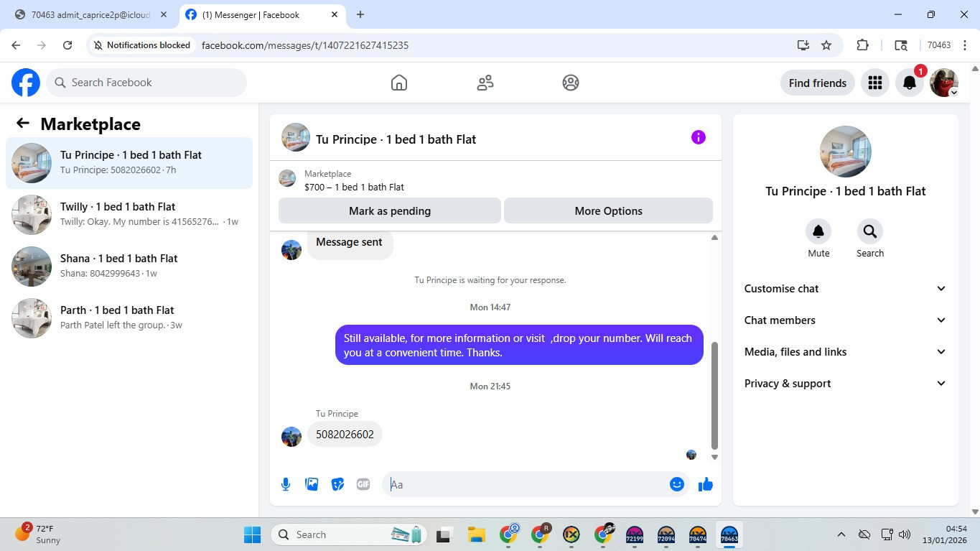Mute this chat using bell icon

pos(818,231)
